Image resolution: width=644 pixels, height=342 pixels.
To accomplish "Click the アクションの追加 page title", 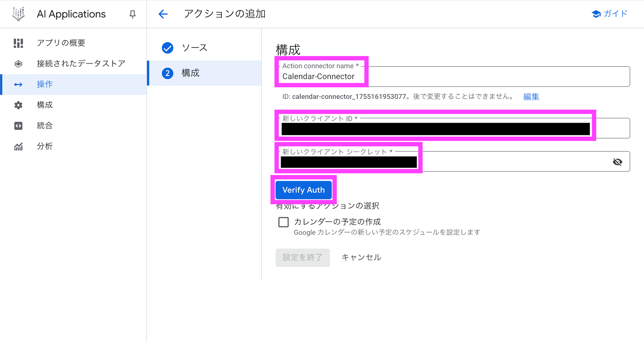I will point(224,14).
